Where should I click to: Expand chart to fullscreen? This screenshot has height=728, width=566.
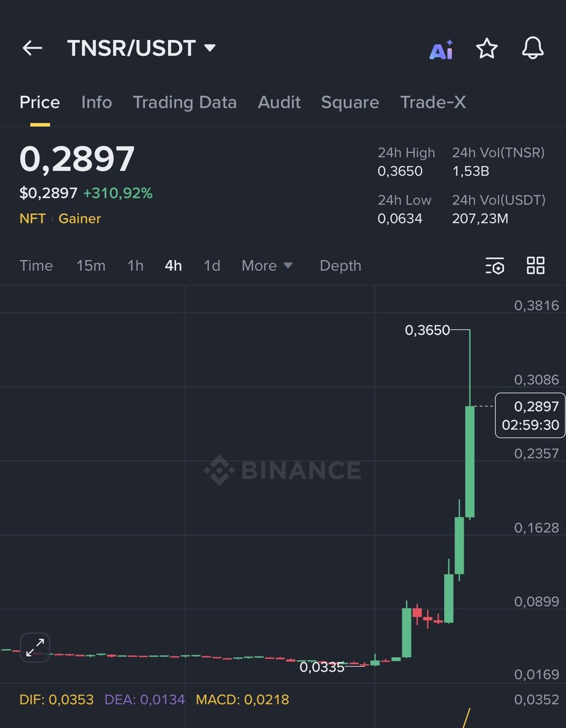35,647
